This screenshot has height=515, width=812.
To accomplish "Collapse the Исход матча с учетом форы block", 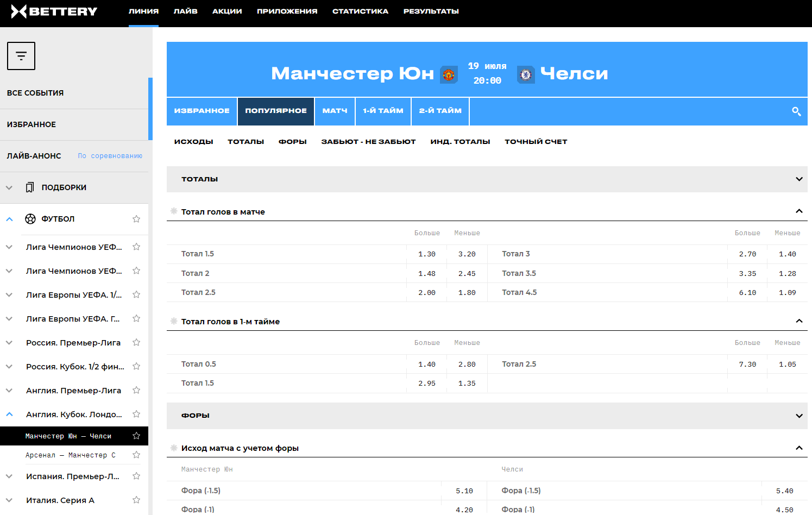I will point(799,448).
